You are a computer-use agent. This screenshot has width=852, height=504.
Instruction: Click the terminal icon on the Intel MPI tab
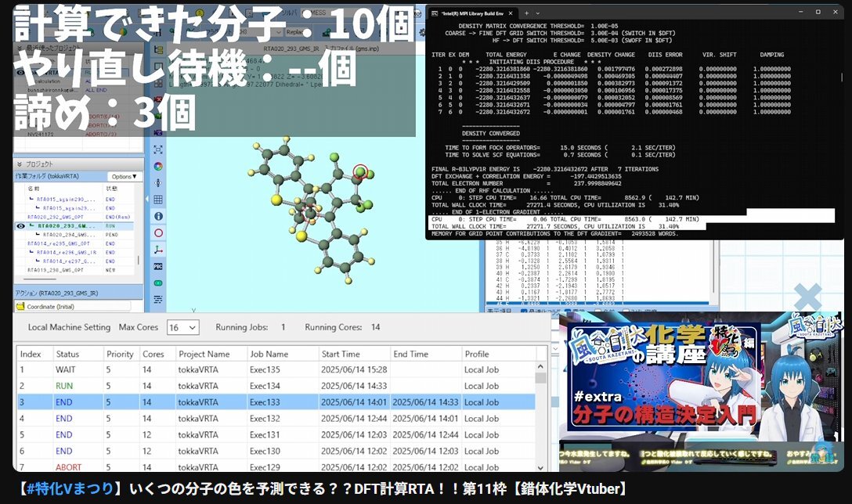click(434, 13)
